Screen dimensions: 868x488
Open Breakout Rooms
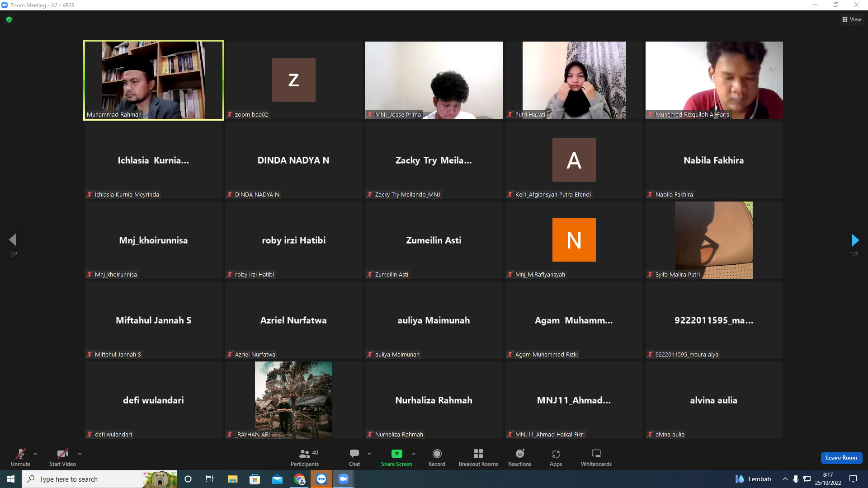tap(478, 457)
